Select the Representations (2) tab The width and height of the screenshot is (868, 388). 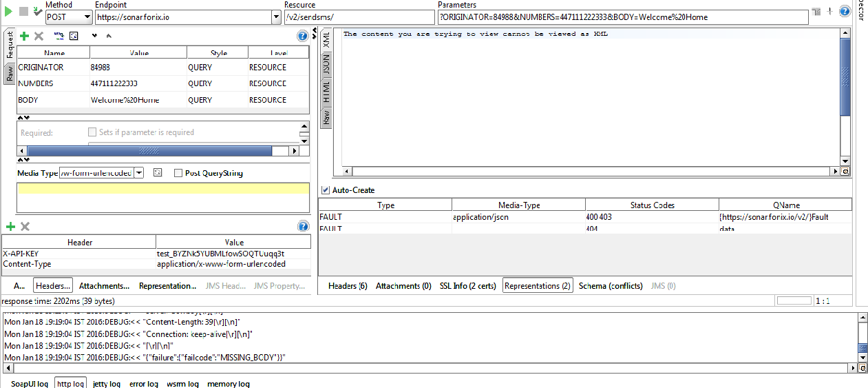[x=538, y=286]
